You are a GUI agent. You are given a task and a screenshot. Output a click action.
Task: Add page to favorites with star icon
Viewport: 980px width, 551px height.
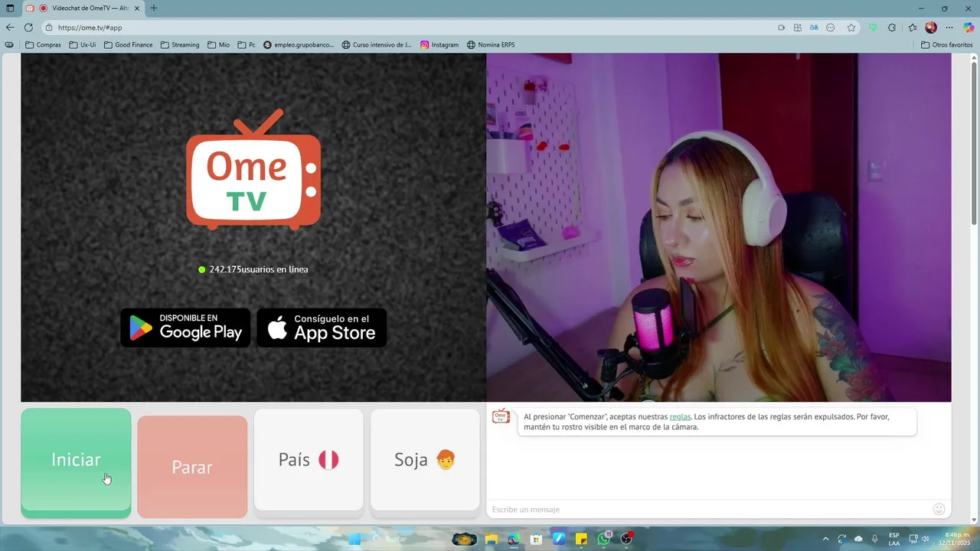pos(851,28)
